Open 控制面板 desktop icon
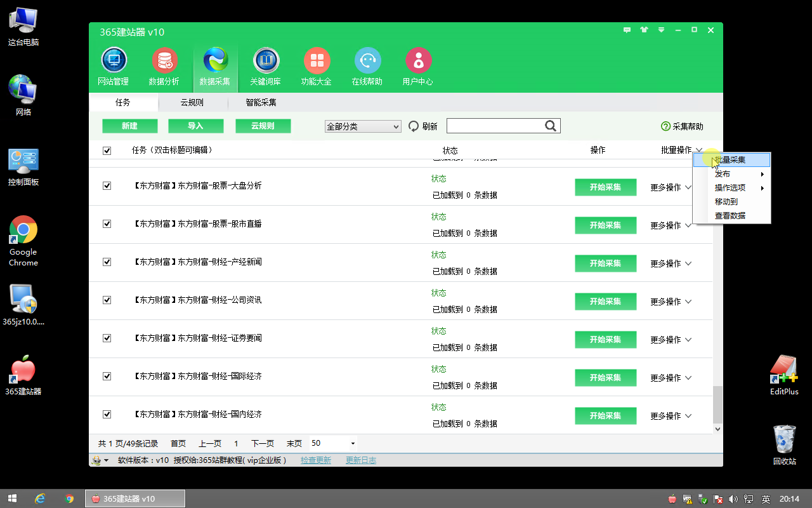The width and height of the screenshot is (812, 508). pyautogui.click(x=23, y=167)
